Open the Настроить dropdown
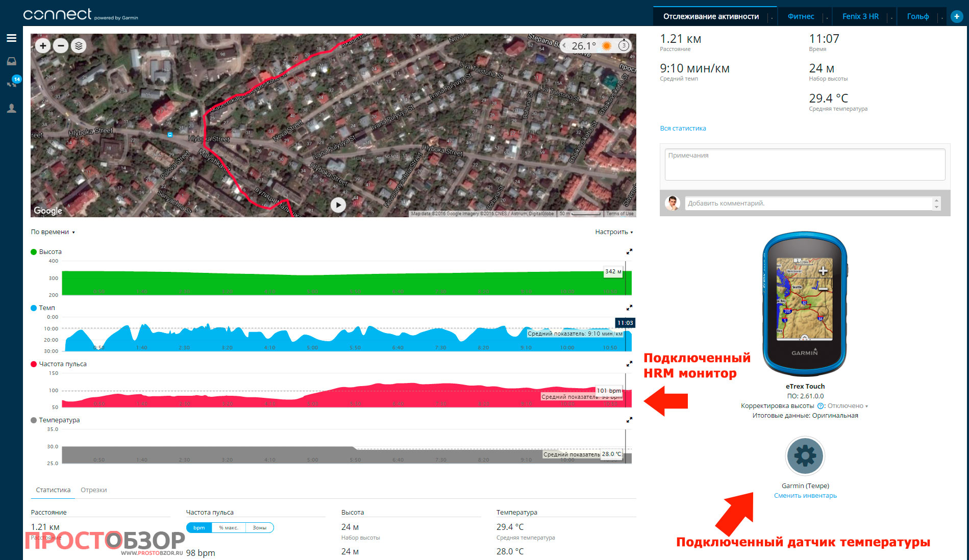Screen dimensions: 969x560 (613, 232)
